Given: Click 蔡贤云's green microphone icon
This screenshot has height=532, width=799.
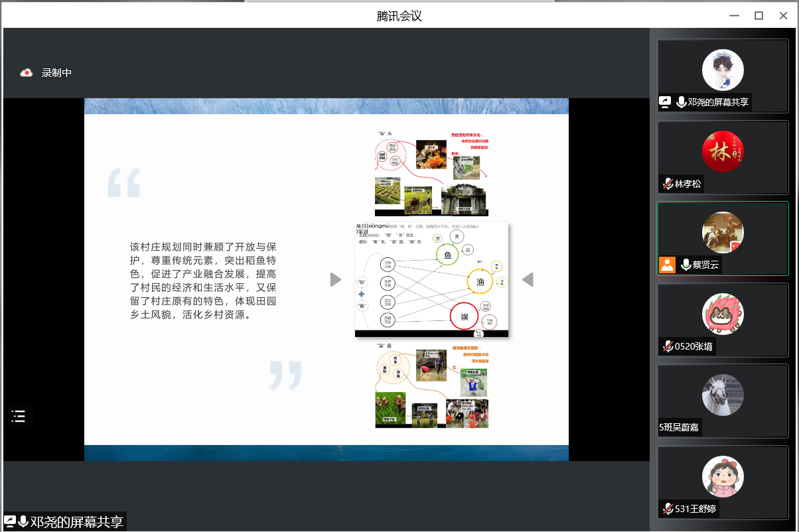Looking at the screenshot, I should pos(684,265).
